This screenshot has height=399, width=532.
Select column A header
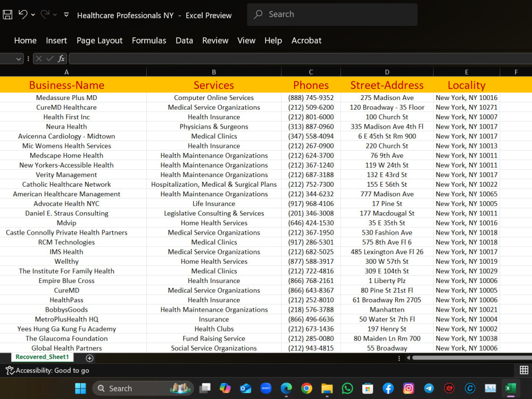[x=66, y=72]
